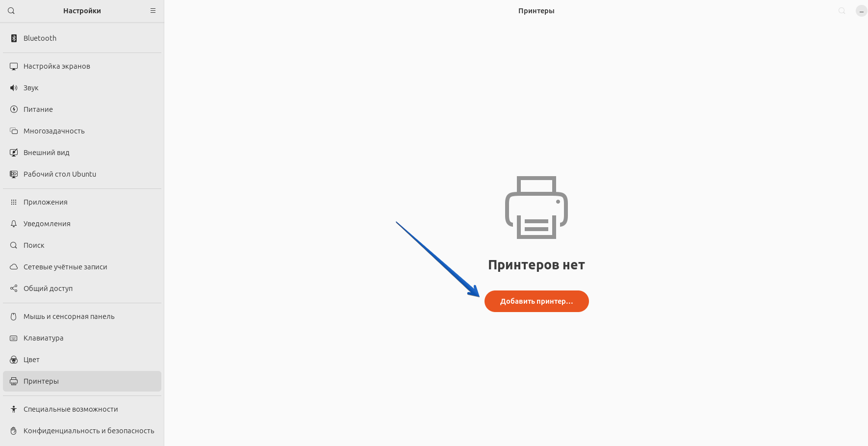Go to Приложения settings

tap(46, 202)
